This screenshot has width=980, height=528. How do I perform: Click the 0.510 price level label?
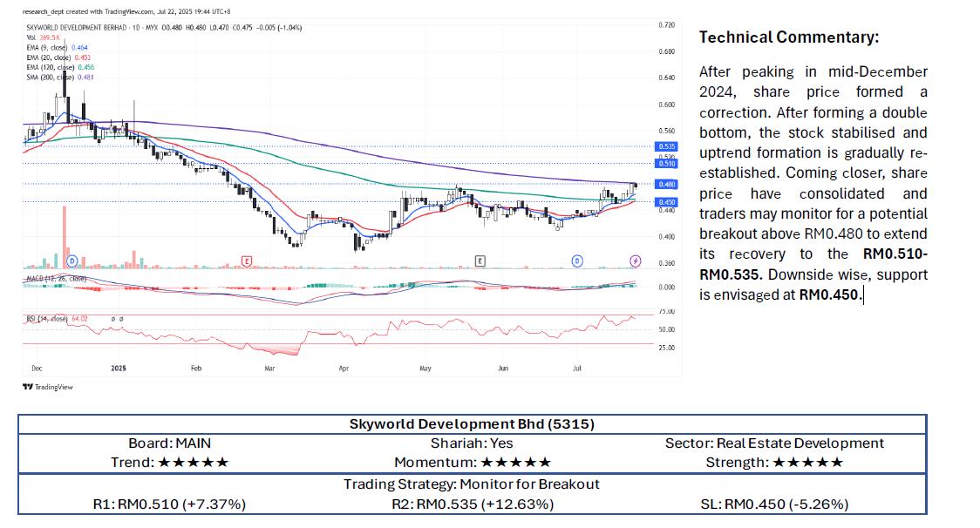pos(666,163)
